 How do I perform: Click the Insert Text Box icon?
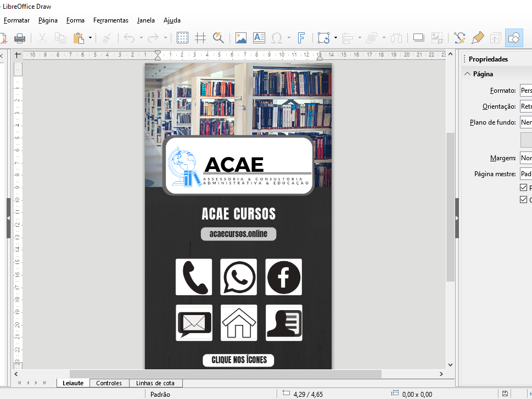pyautogui.click(x=259, y=38)
